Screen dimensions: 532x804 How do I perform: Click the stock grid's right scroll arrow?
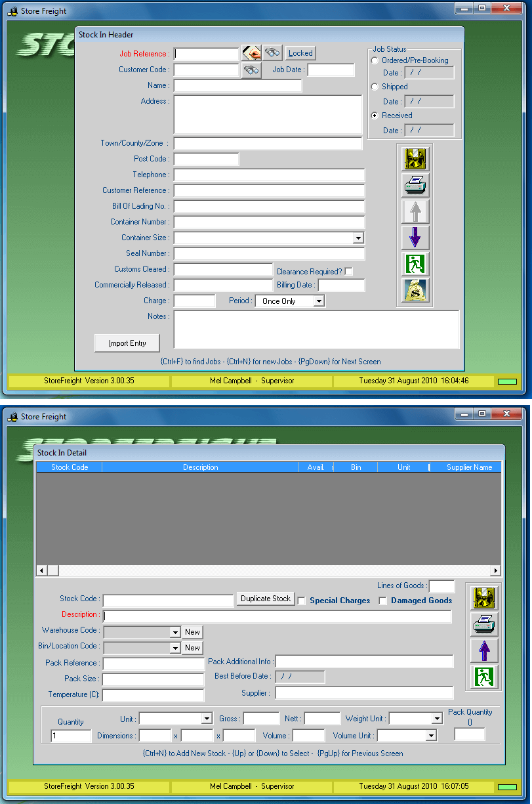pyautogui.click(x=495, y=571)
